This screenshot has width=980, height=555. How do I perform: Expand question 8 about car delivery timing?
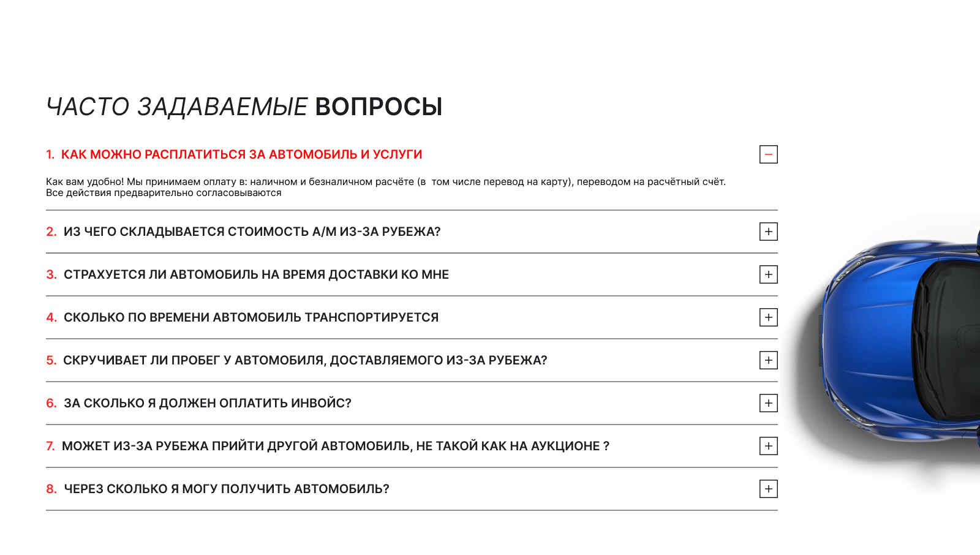click(x=769, y=489)
